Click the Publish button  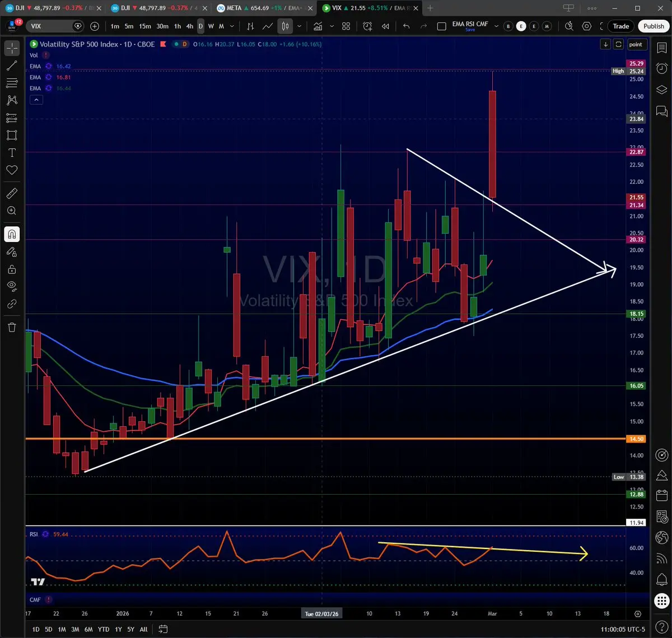[x=654, y=26]
